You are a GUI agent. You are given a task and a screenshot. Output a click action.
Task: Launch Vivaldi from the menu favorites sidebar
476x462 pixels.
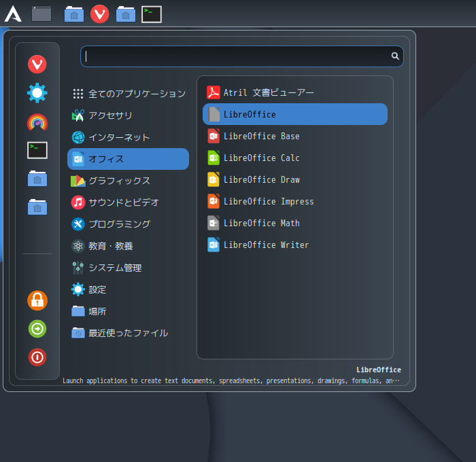pyautogui.click(x=37, y=64)
